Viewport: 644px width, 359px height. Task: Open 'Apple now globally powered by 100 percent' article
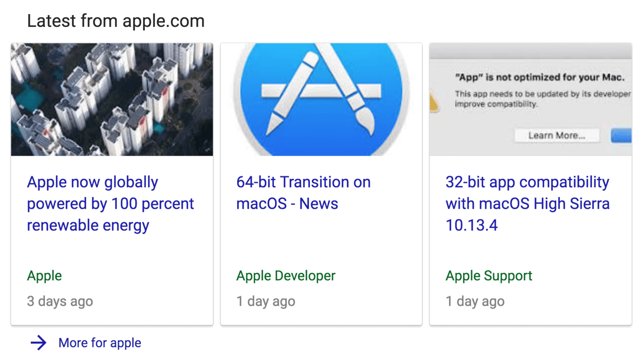[x=110, y=203]
